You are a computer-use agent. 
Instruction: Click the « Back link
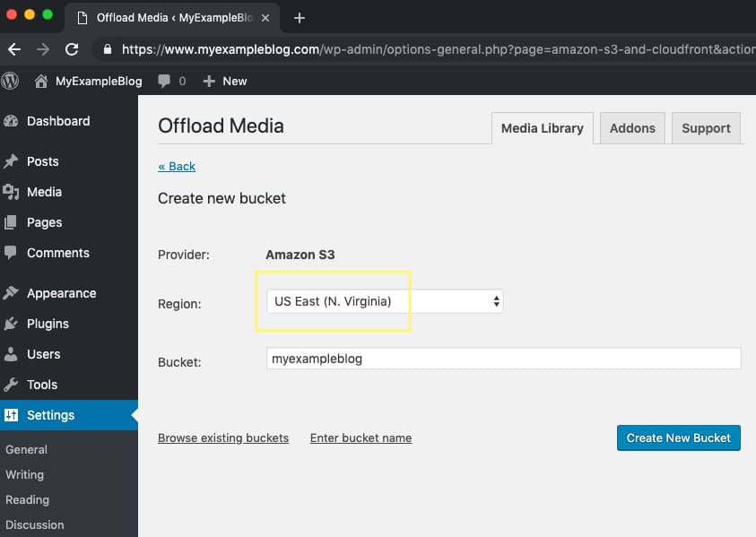pos(177,167)
